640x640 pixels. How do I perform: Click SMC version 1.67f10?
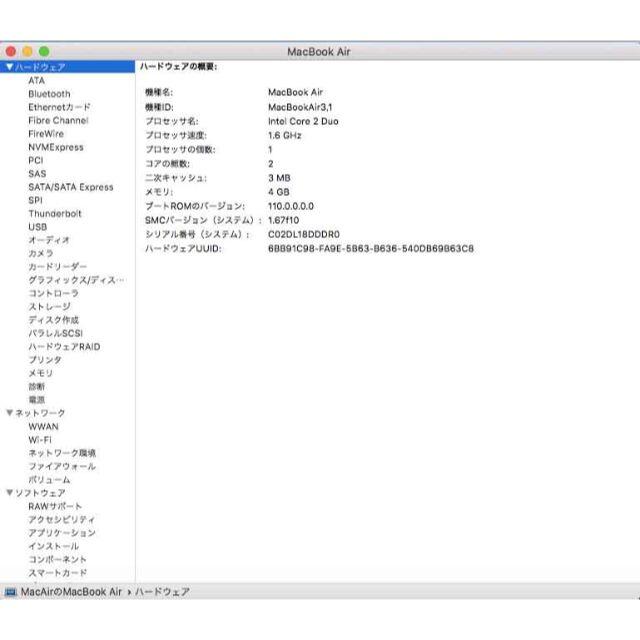coord(283,220)
